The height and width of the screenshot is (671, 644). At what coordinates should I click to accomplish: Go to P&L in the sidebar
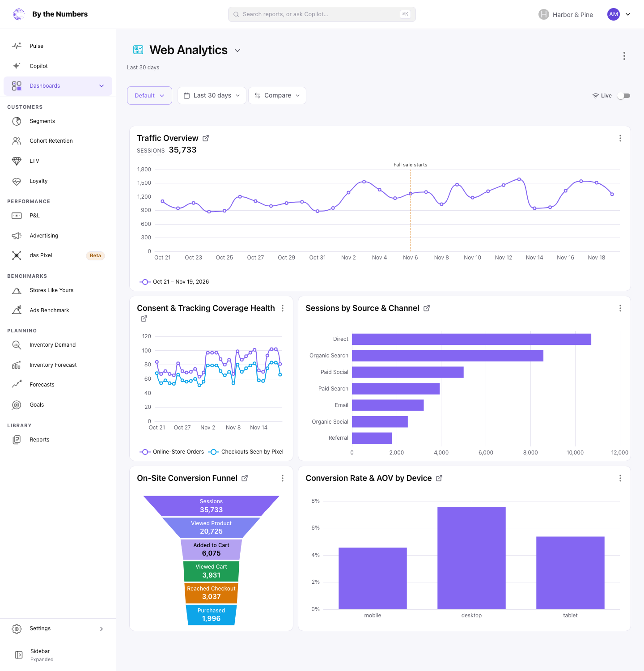click(58, 216)
